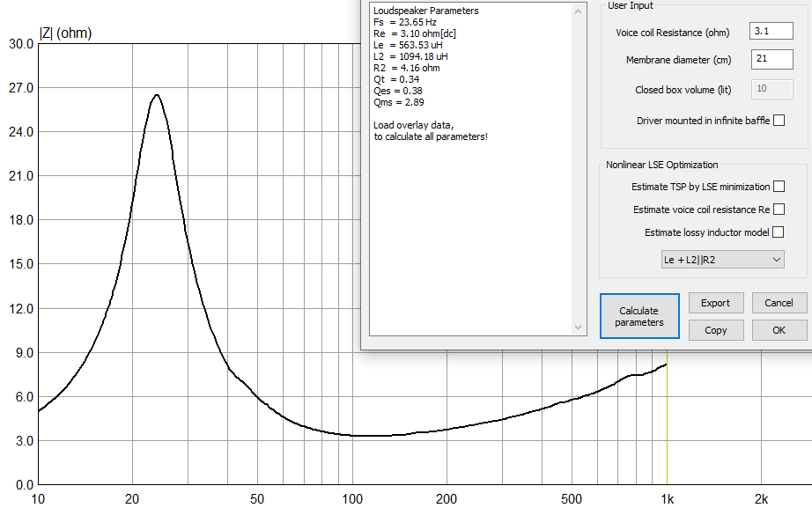Select the 'Re = 3.10 ohm[dc]' line
The height and width of the screenshot is (508, 812).
pyautogui.click(x=414, y=33)
